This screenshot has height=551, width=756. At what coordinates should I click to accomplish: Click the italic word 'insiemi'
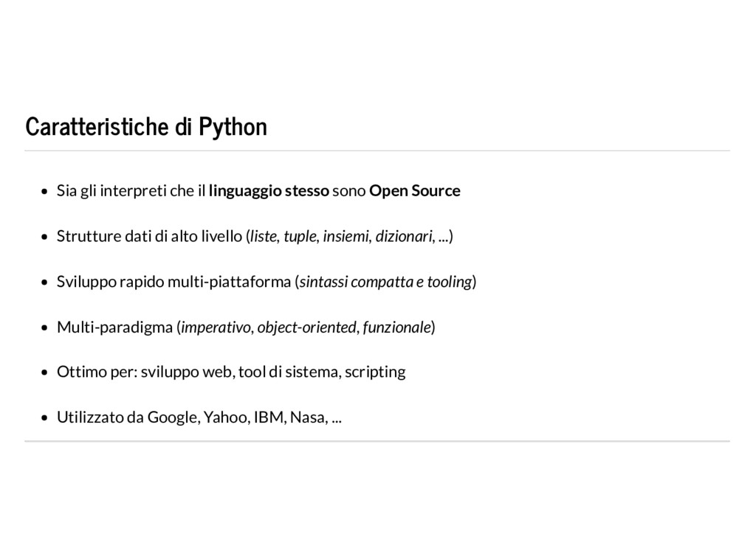point(346,237)
